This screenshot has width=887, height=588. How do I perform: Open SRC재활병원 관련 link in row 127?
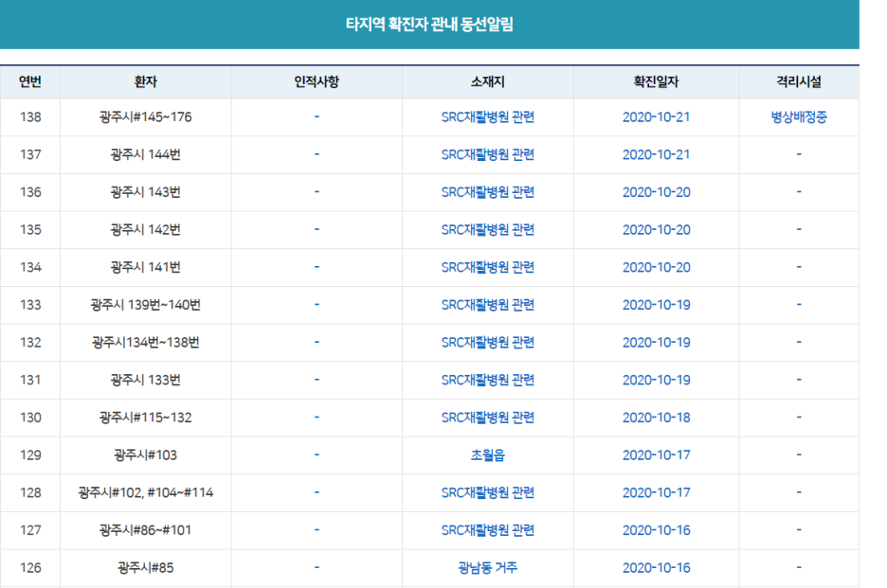488,530
